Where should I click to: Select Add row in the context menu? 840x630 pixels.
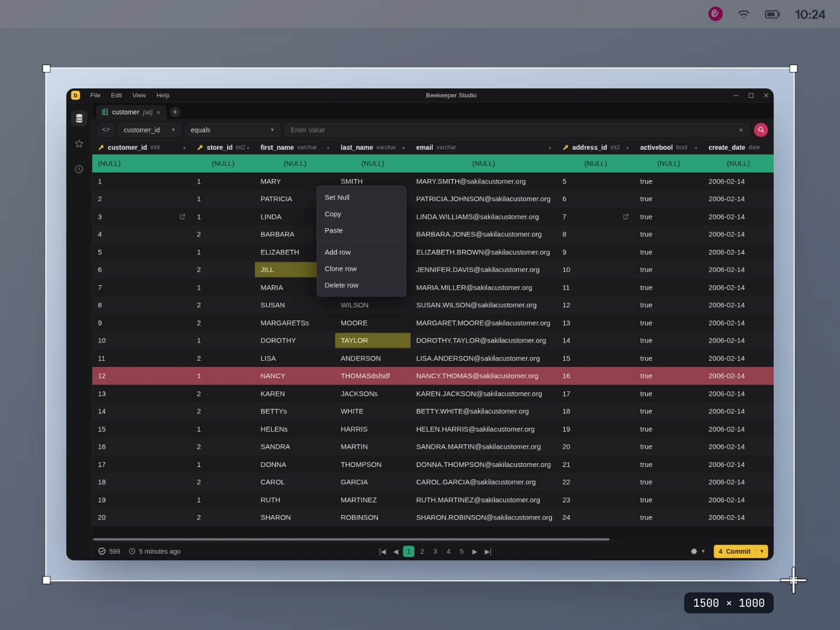361,252
